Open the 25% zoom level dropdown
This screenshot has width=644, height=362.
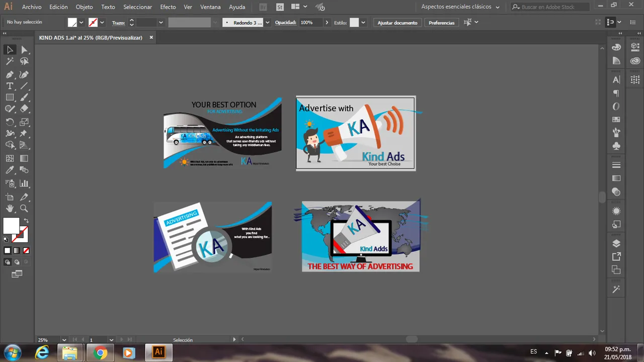64,340
